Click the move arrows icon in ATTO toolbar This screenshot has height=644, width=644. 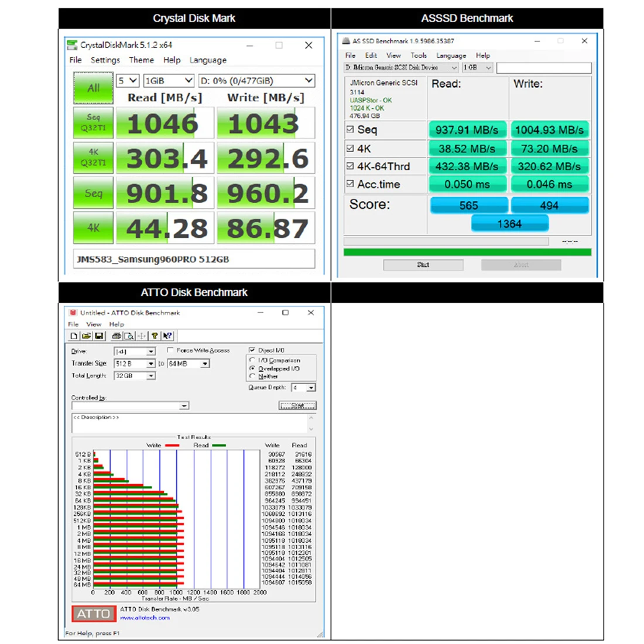[x=142, y=336]
